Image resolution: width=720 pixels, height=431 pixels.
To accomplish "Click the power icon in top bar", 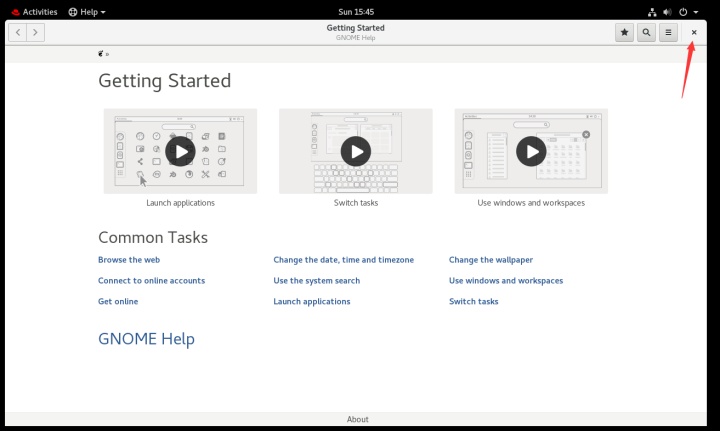I will pyautogui.click(x=683, y=12).
